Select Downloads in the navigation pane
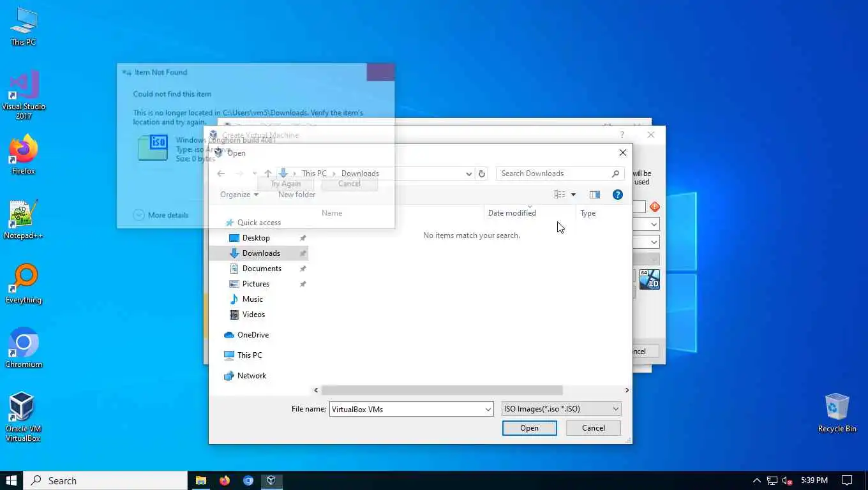 pos(261,253)
